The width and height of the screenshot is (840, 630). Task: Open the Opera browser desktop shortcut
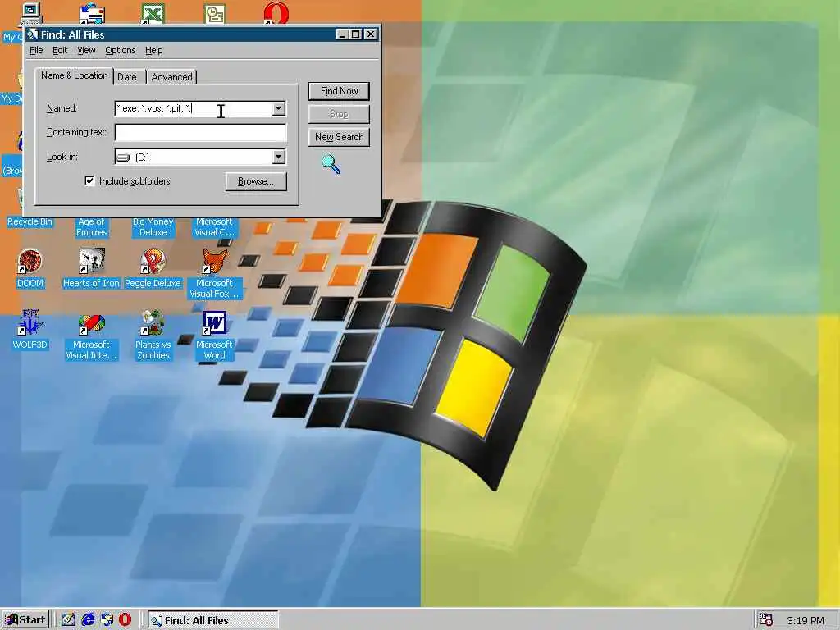point(276,14)
